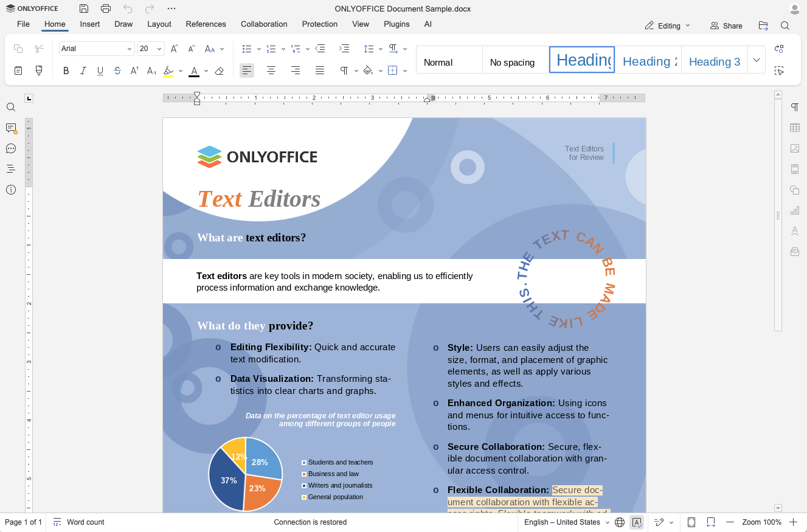Viewport: 807px width, 532px height.
Task: Open Word count from status bar
Action: (79, 522)
